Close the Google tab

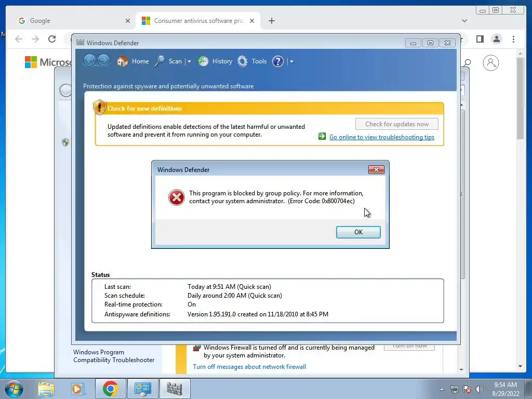coord(128,21)
